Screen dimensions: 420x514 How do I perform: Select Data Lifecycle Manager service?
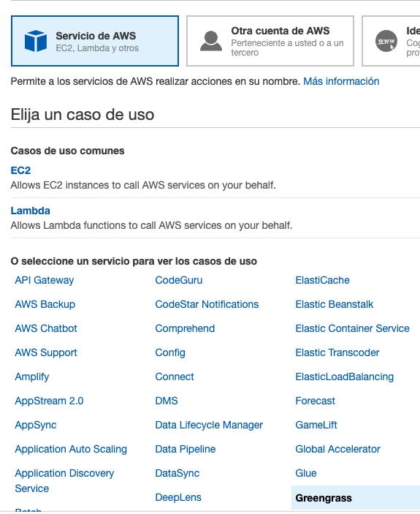209,425
